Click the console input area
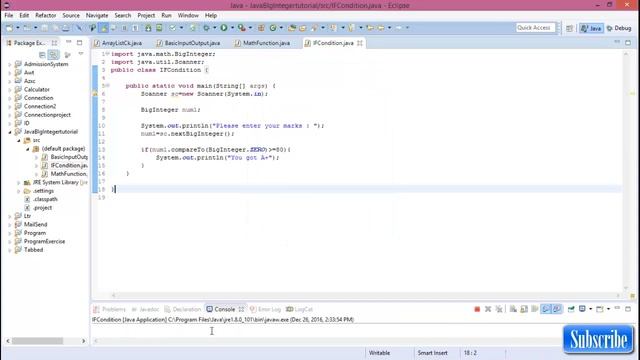This screenshot has width=640, height=360. pyautogui.click(x=327, y=330)
